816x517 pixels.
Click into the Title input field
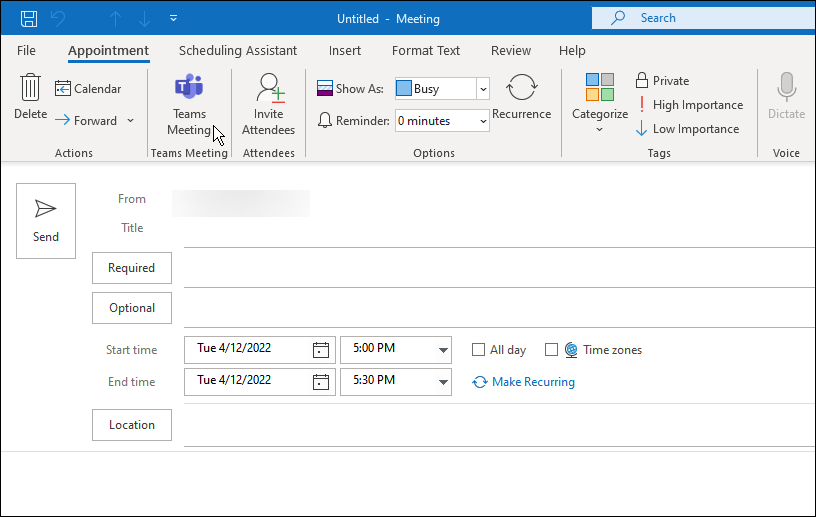coord(498,229)
